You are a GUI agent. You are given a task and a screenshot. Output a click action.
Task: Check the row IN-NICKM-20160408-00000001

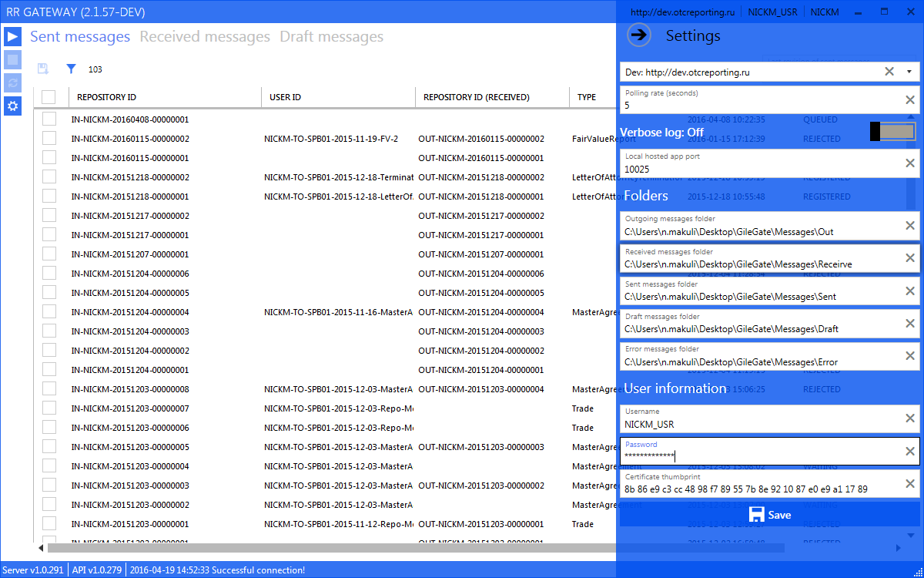point(49,119)
